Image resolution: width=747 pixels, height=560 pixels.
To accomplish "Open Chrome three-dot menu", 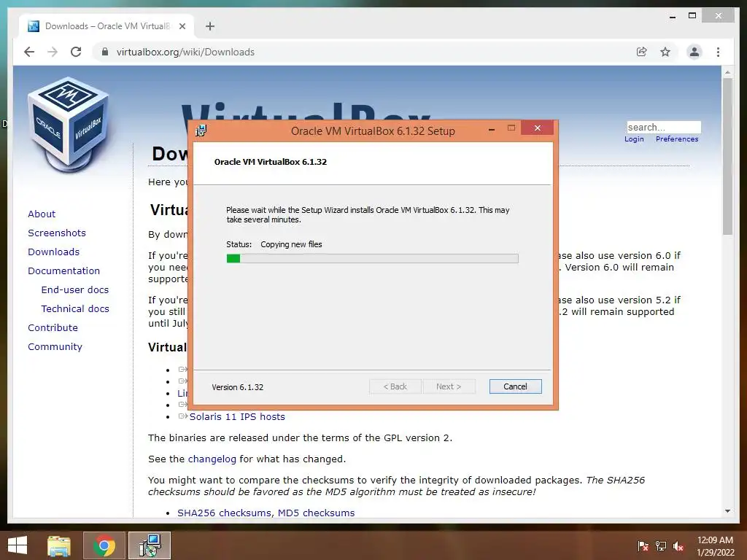I will click(x=718, y=52).
